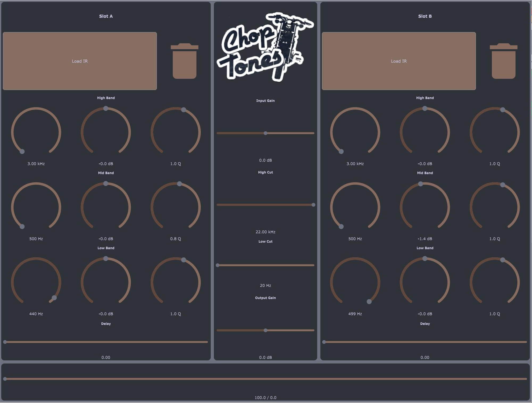Click Slot A Delay slider handle
This screenshot has height=403, width=532.
coord(5,342)
